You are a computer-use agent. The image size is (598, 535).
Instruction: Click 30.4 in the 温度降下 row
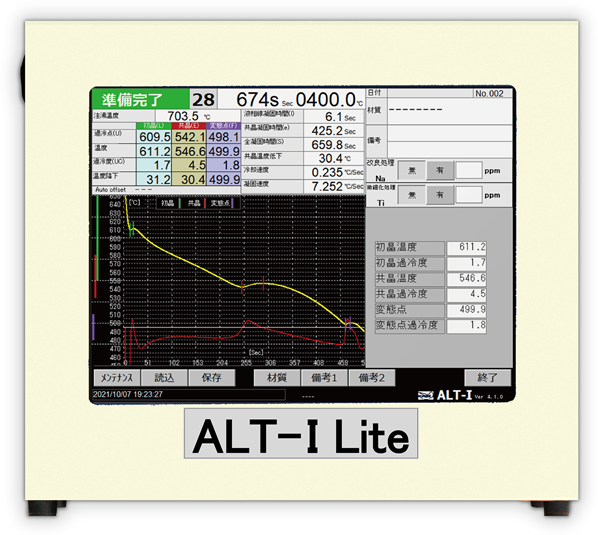[189, 179]
